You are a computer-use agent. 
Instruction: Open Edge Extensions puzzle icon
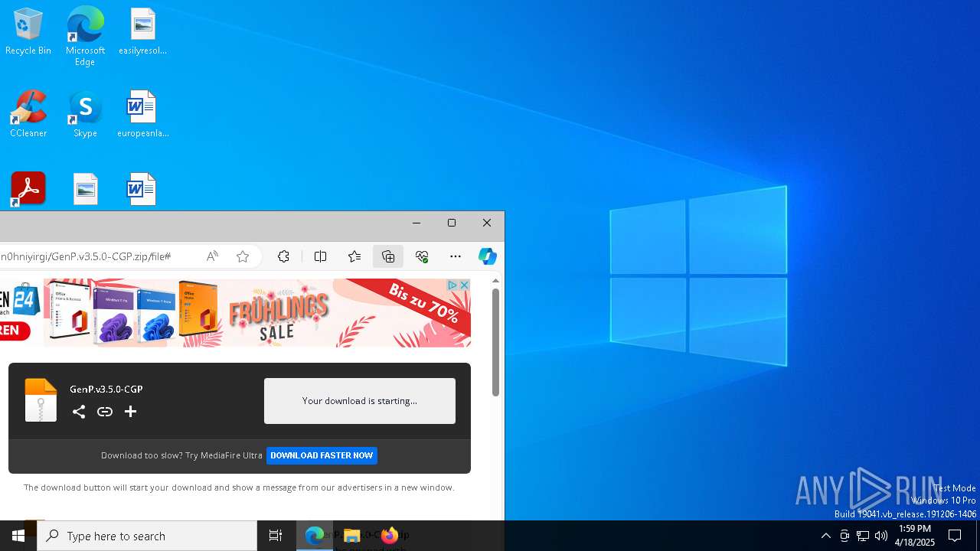pos(283,256)
